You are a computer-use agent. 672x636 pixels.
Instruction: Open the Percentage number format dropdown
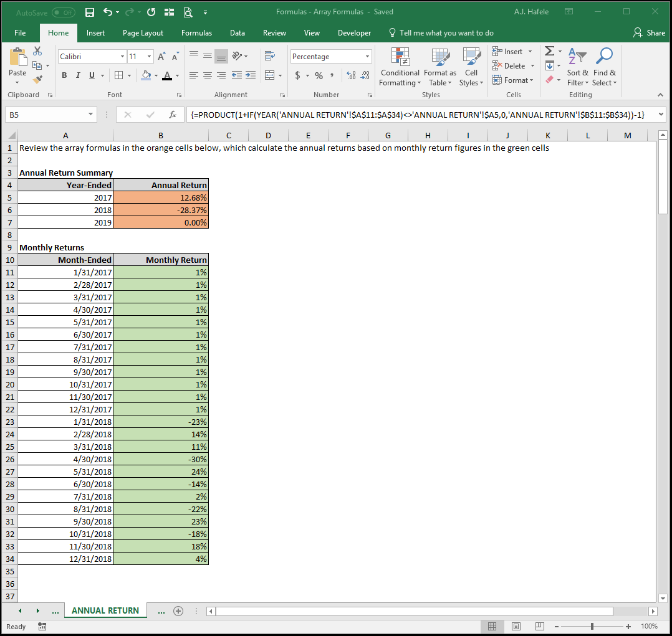(x=367, y=57)
